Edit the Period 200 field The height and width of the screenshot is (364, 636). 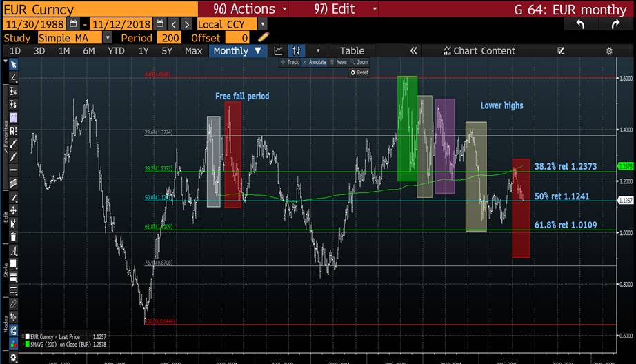170,38
